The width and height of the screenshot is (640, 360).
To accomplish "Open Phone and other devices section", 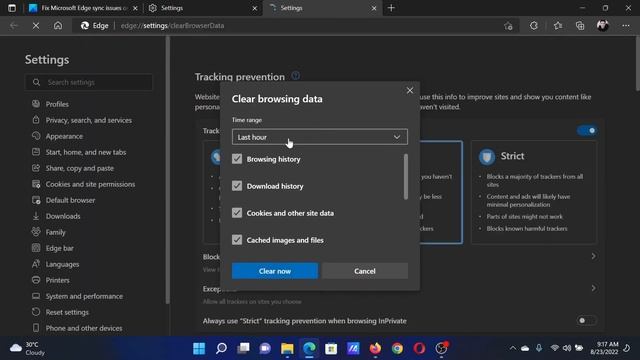I will point(84,328).
